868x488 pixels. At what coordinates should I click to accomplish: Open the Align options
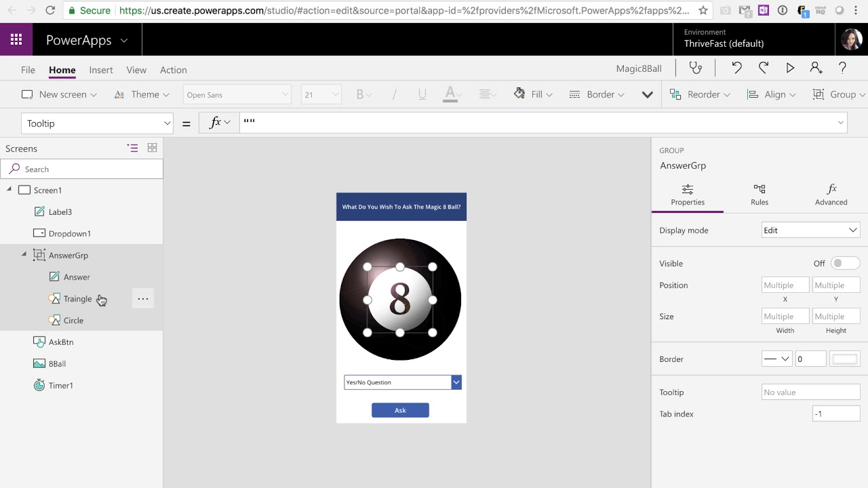tap(772, 94)
